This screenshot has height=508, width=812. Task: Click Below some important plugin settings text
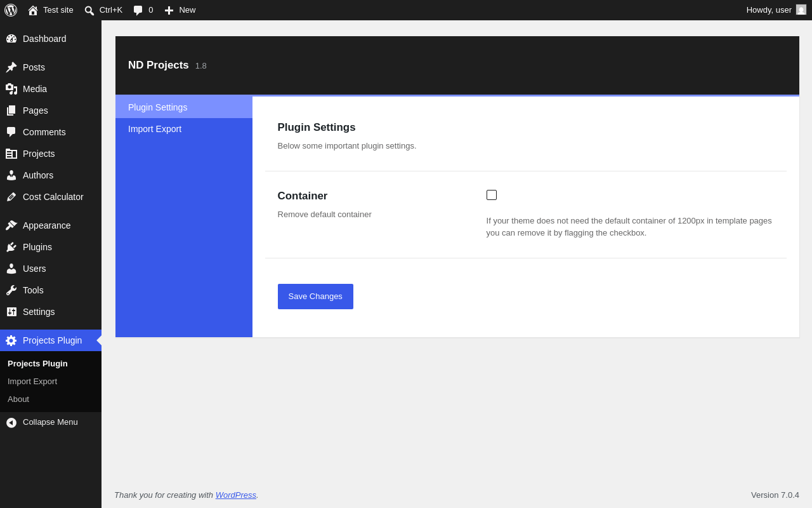point(347,146)
